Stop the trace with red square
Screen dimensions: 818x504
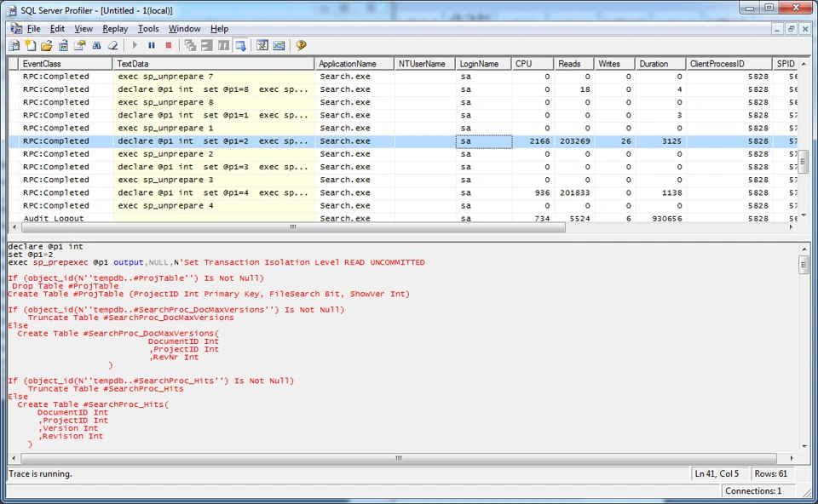168,45
